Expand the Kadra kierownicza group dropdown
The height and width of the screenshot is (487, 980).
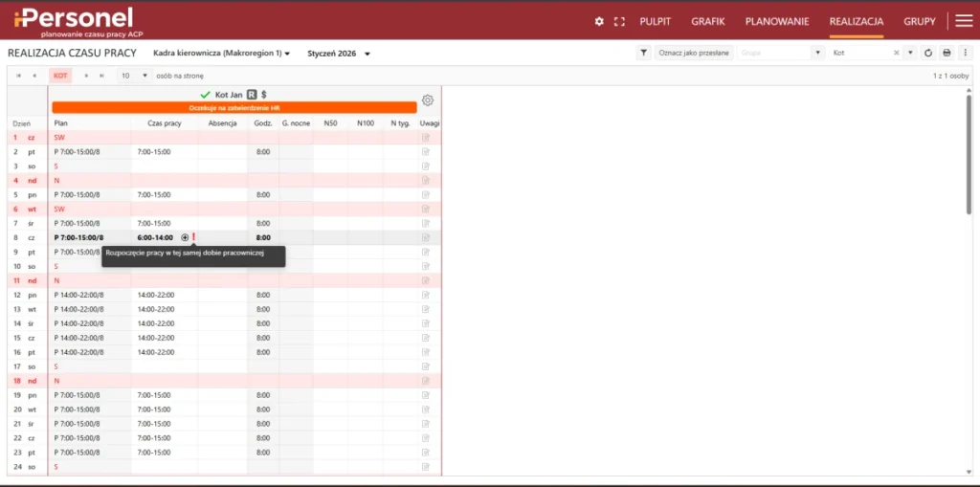point(287,54)
